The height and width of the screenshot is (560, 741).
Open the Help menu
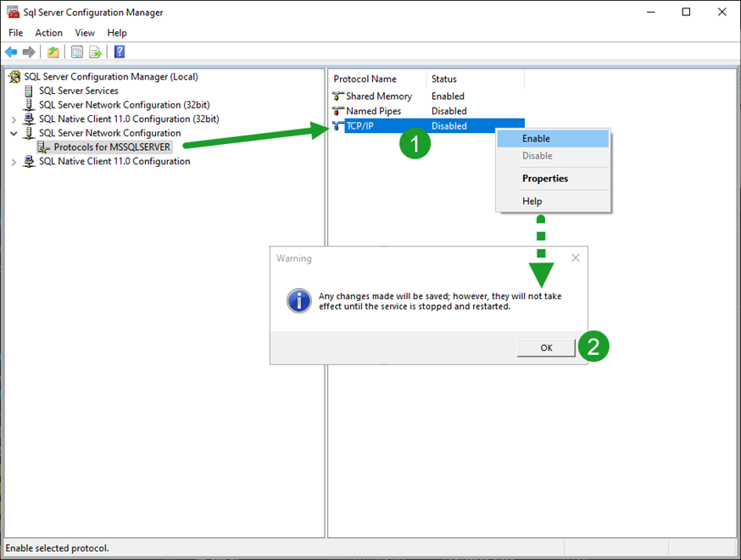click(x=117, y=32)
